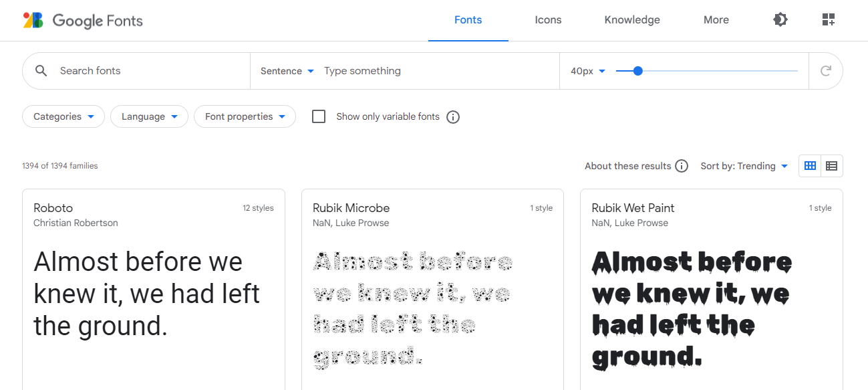
Task: Click the font size slider handle
Action: tap(637, 71)
